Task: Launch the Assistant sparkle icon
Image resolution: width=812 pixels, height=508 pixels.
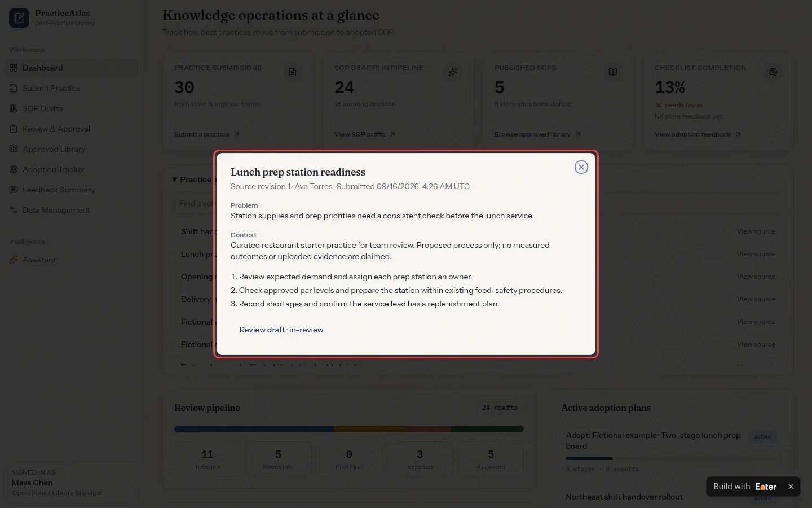Action: [x=14, y=260]
